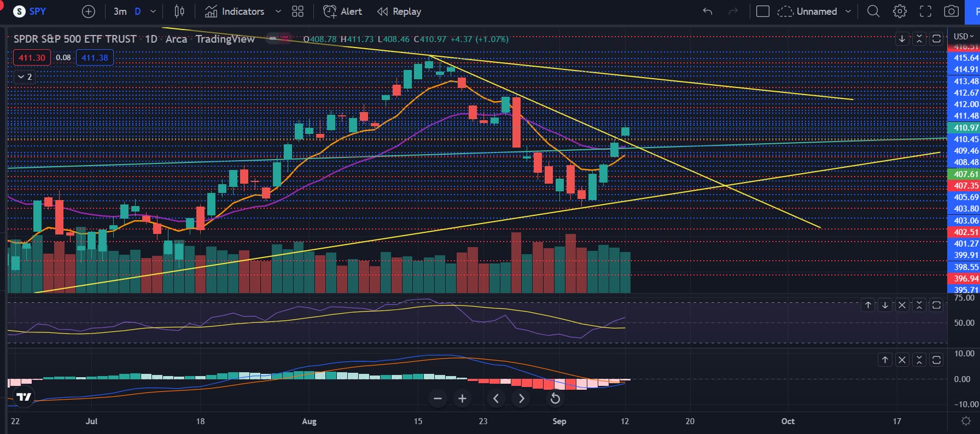
Task: Click the green 407.61 price label
Action: (x=964, y=174)
